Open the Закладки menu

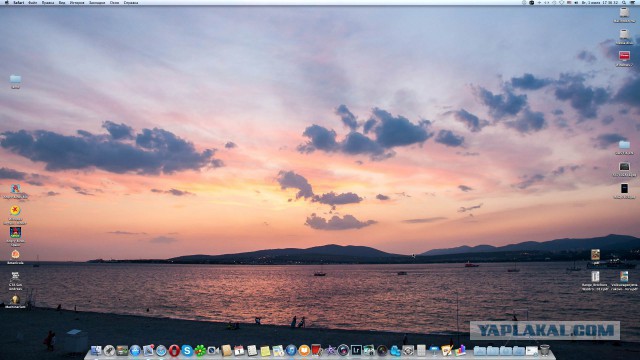point(97,2)
